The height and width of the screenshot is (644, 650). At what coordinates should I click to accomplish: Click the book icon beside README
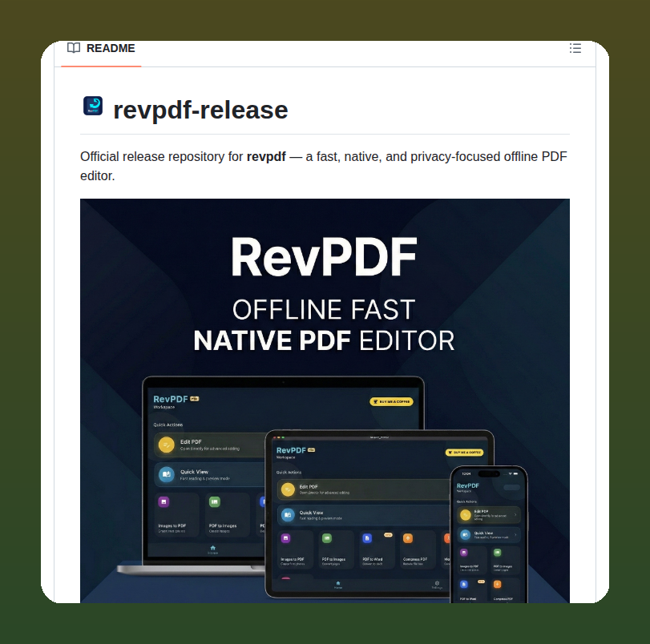click(74, 48)
